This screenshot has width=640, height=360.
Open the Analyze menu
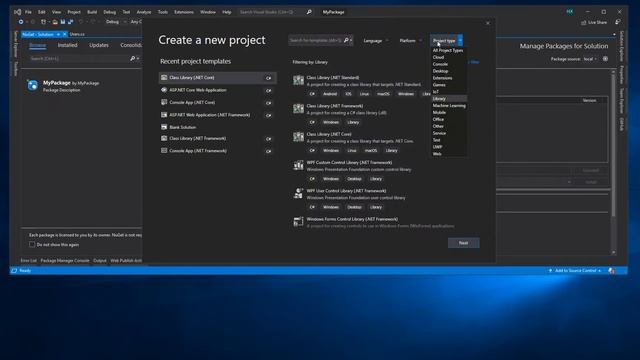pos(144,12)
